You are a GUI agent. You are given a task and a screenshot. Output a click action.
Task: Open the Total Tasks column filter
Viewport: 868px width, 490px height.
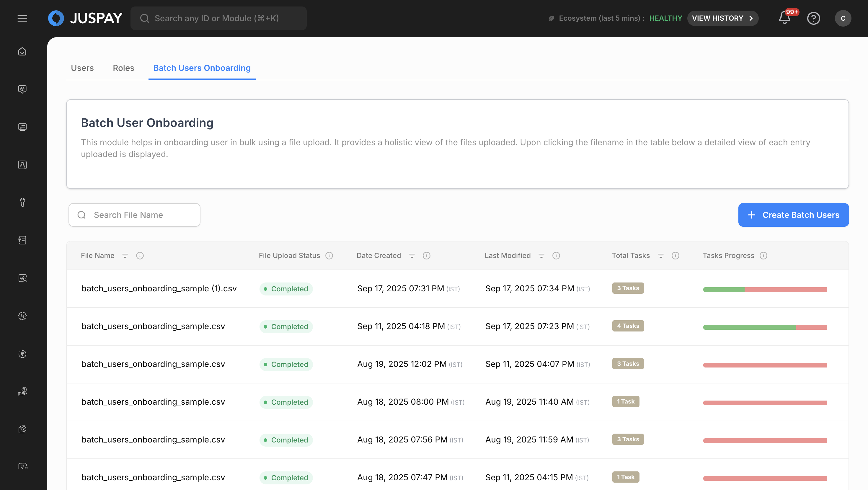[x=661, y=256]
